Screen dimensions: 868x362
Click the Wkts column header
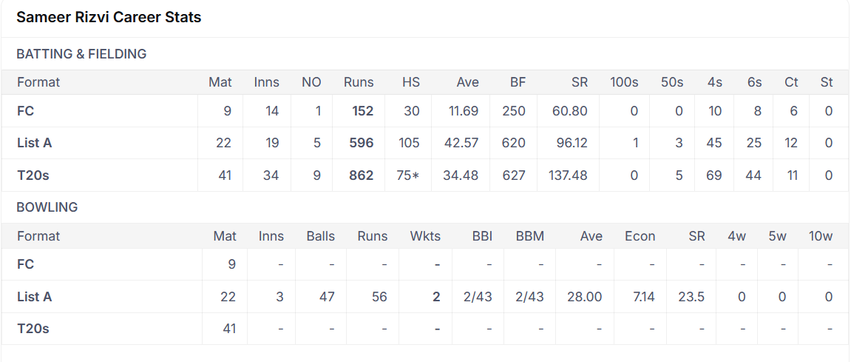point(425,236)
